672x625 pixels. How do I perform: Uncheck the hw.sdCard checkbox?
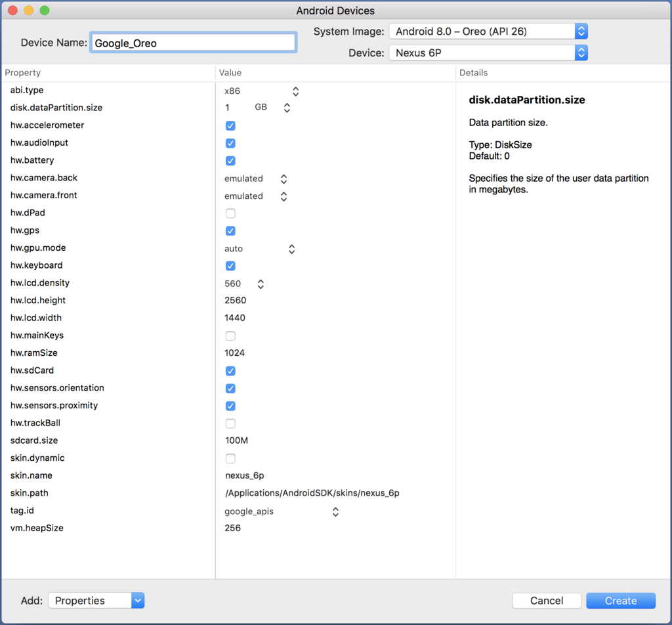pos(230,371)
